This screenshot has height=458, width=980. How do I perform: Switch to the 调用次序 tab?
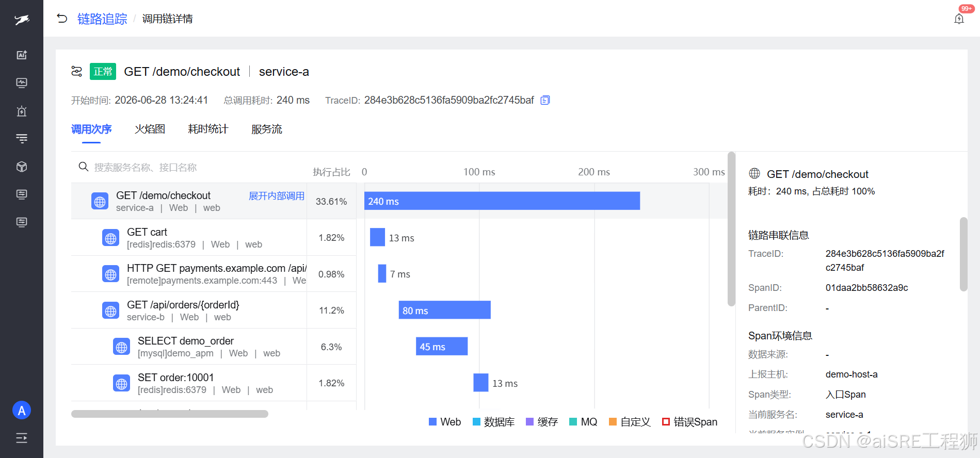(x=91, y=129)
